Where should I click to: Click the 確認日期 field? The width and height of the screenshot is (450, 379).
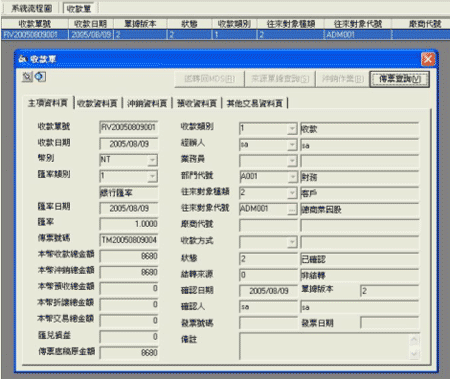(x=268, y=291)
